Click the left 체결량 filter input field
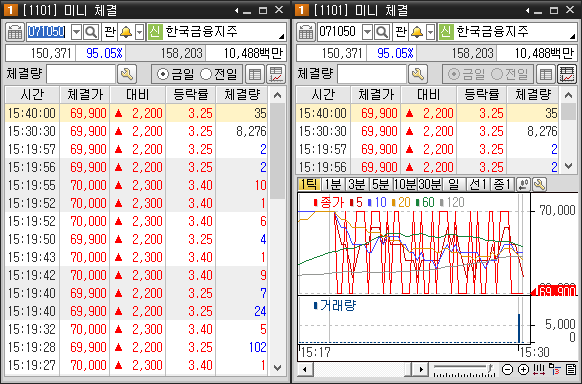The image size is (582, 384). coord(81,74)
